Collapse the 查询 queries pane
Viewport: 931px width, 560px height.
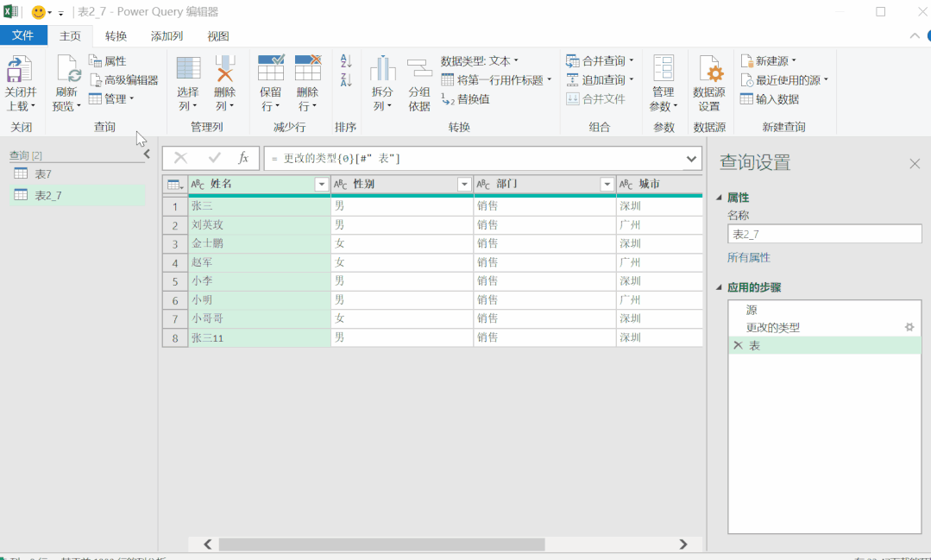(x=147, y=154)
